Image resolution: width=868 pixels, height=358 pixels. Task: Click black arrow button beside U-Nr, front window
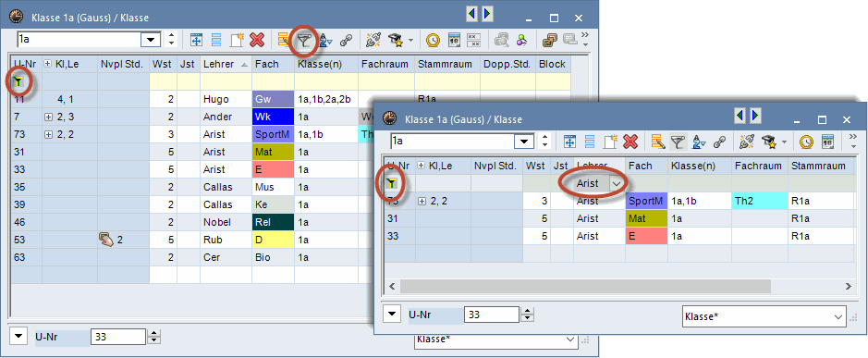point(393,315)
